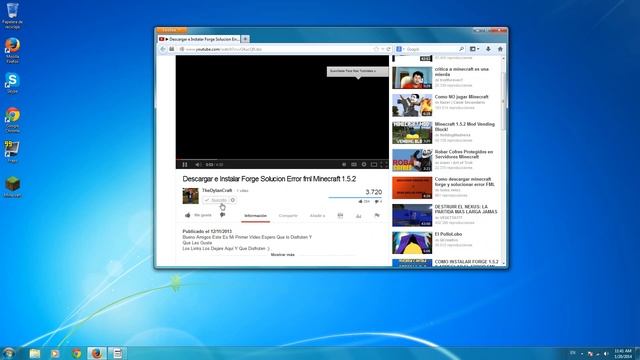Viewport: 640px width, 360px height.
Task: Go to the Firefox home page icon
Action: click(x=500, y=49)
